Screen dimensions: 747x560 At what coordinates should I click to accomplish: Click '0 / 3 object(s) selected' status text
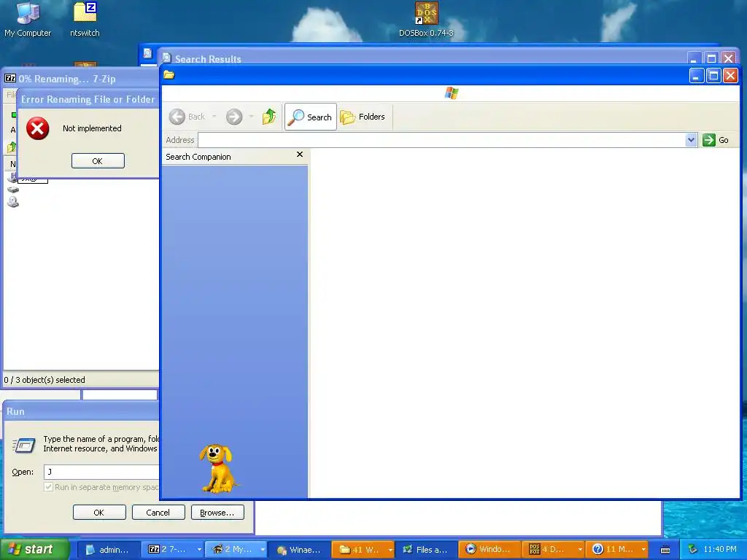(x=44, y=380)
